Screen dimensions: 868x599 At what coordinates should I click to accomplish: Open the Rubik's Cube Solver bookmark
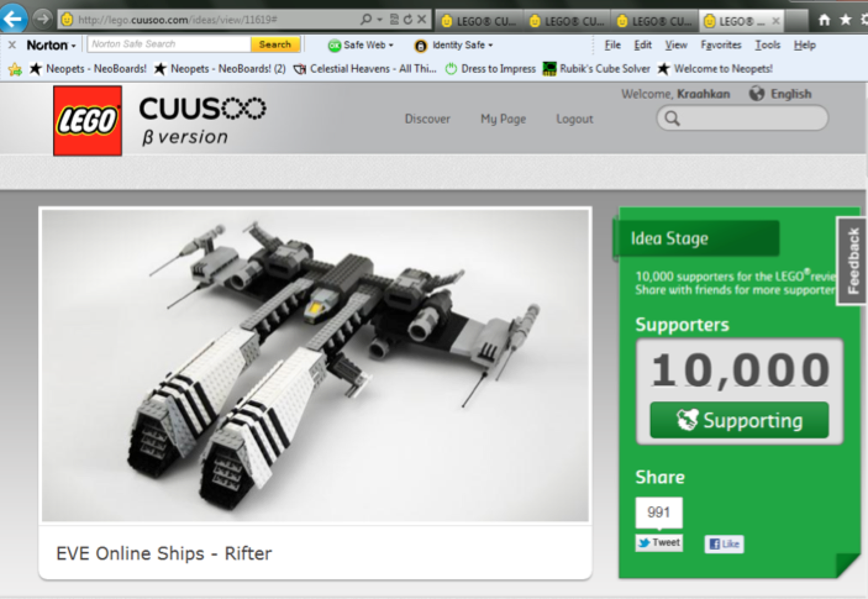tap(596, 69)
